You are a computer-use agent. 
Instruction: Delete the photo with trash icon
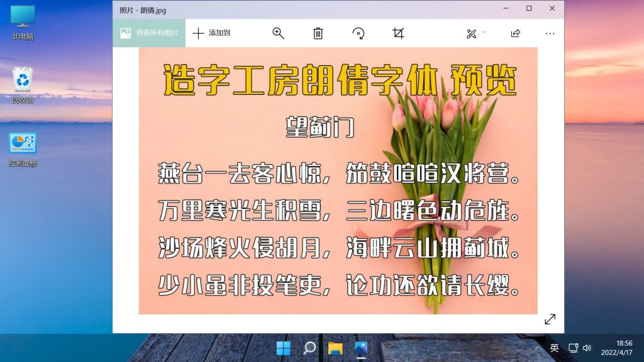click(x=318, y=33)
